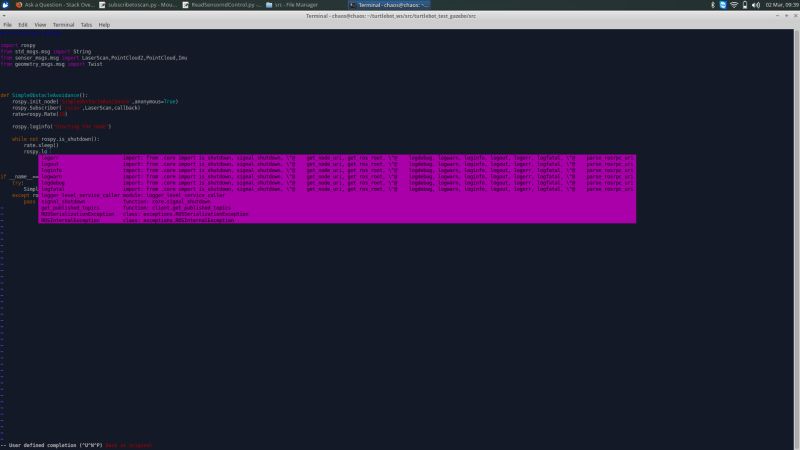Check the battery status icon
The image size is (800, 450).
point(745,5)
